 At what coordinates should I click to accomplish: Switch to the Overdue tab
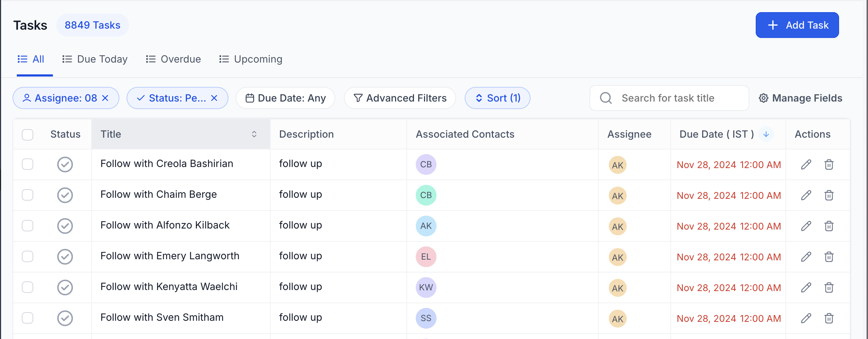point(173,59)
